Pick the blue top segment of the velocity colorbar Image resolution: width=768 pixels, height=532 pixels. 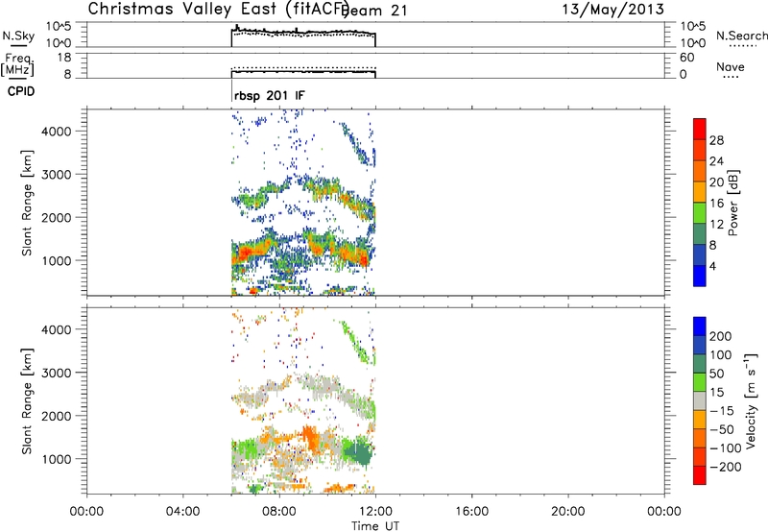pyautogui.click(x=700, y=326)
